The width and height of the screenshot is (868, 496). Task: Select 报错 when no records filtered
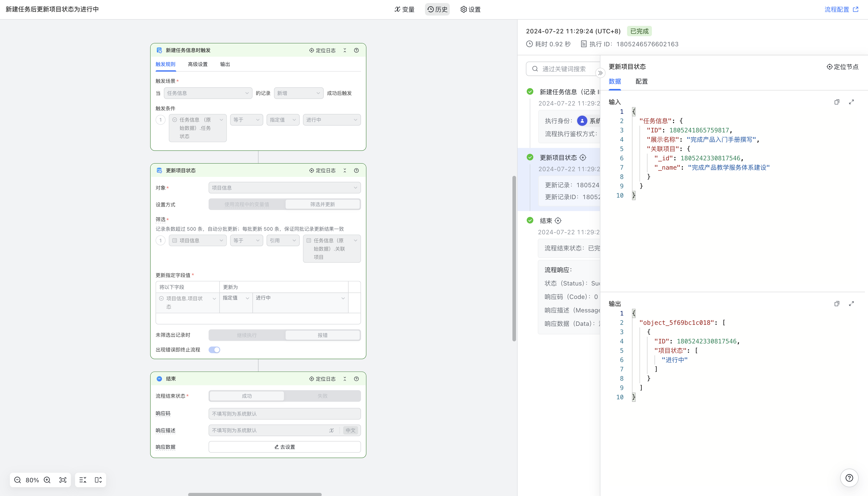[x=322, y=335]
